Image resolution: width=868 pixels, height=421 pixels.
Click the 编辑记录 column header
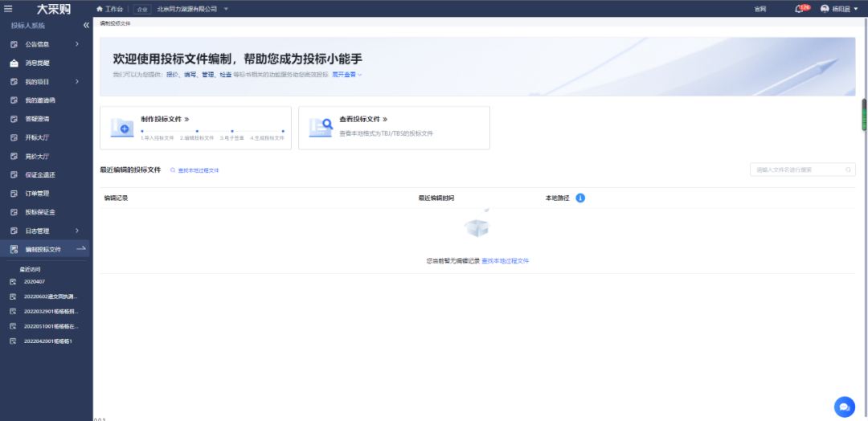[117, 198]
